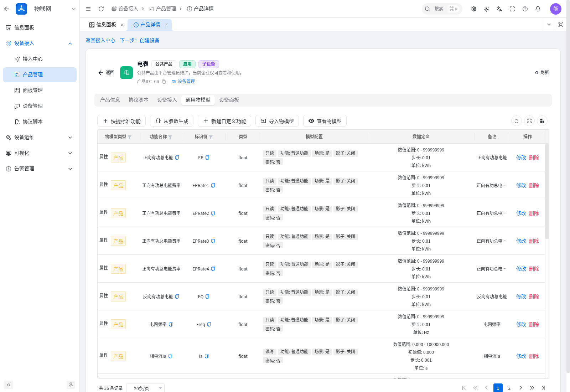The image size is (570, 392).
Task: Open the 20条/页 page size dropdown
Action: (x=146, y=388)
